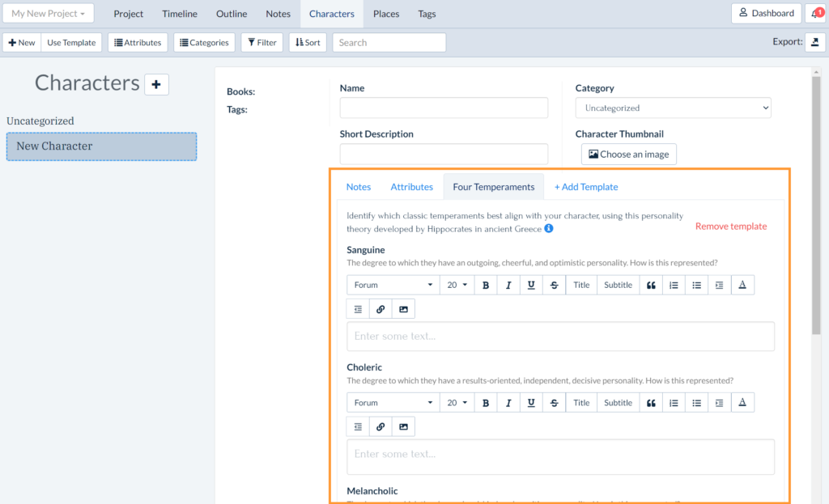The height and width of the screenshot is (504, 829).
Task: Toggle bold in the Sanguine editor toolbar
Action: [x=486, y=285]
